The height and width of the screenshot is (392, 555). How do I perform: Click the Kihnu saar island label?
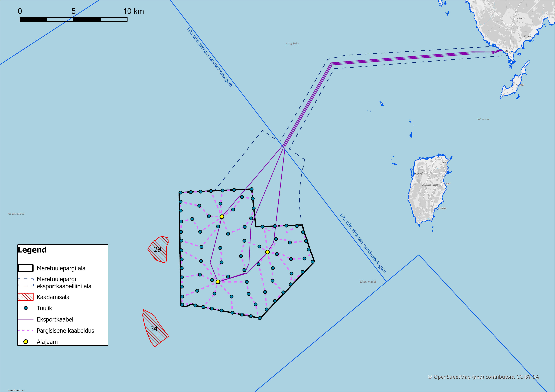(430, 185)
